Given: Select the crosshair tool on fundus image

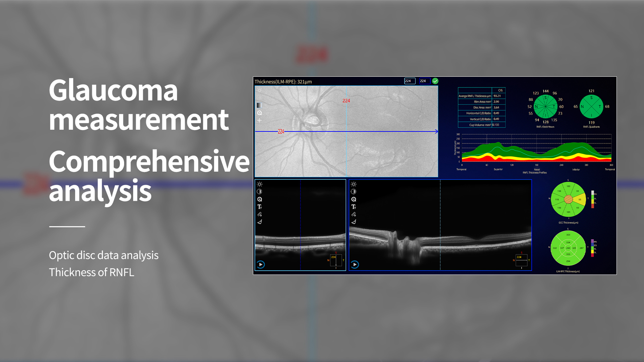Looking at the screenshot, I should pyautogui.click(x=260, y=120).
